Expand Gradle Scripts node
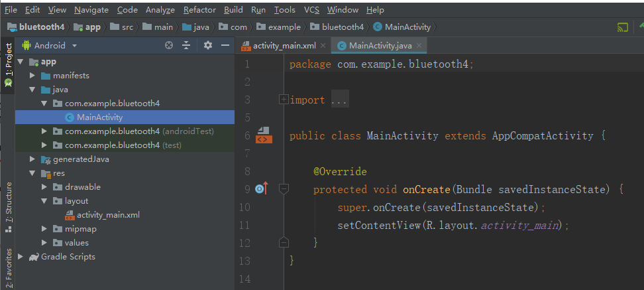The height and width of the screenshot is (290, 644). pyautogui.click(x=21, y=257)
